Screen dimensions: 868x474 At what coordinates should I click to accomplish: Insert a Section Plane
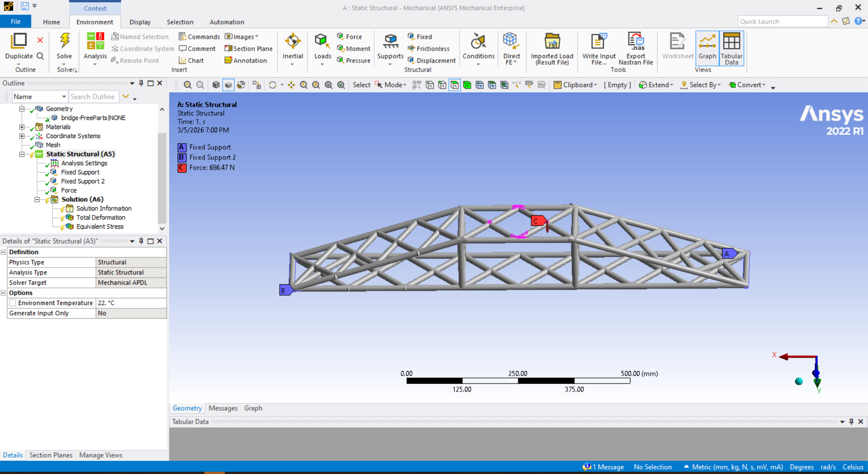click(248, 48)
